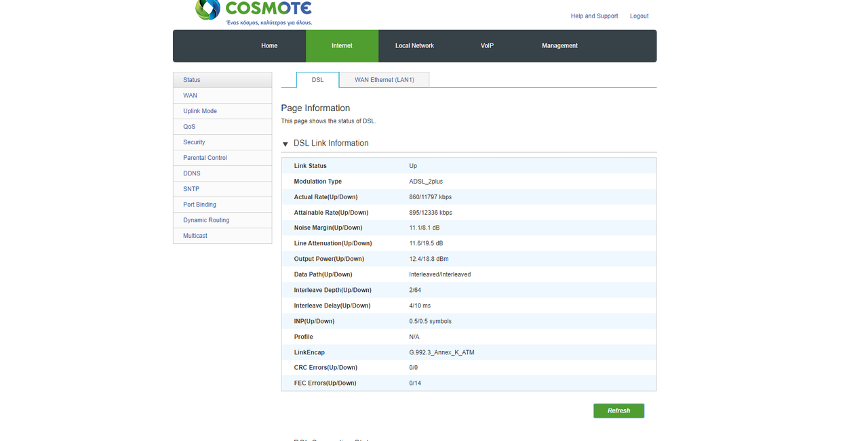Open Multicast in sidebar
Viewport: 868px width, 441px height.
point(222,236)
